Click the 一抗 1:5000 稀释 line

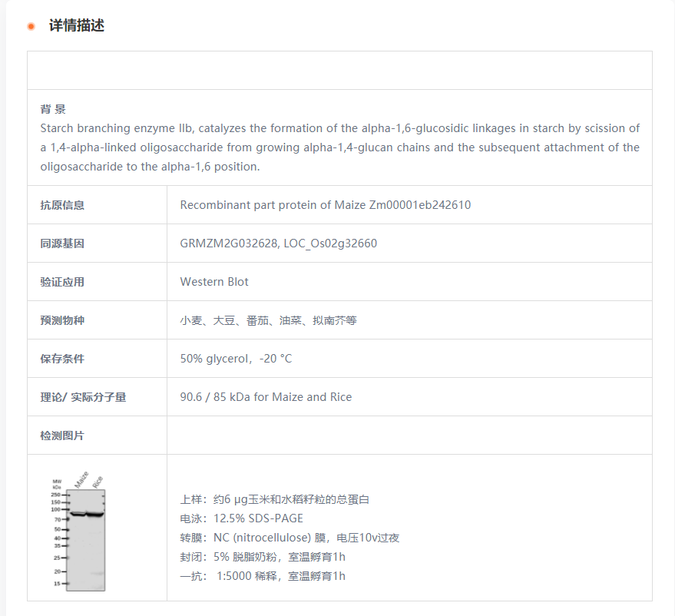coord(263,576)
